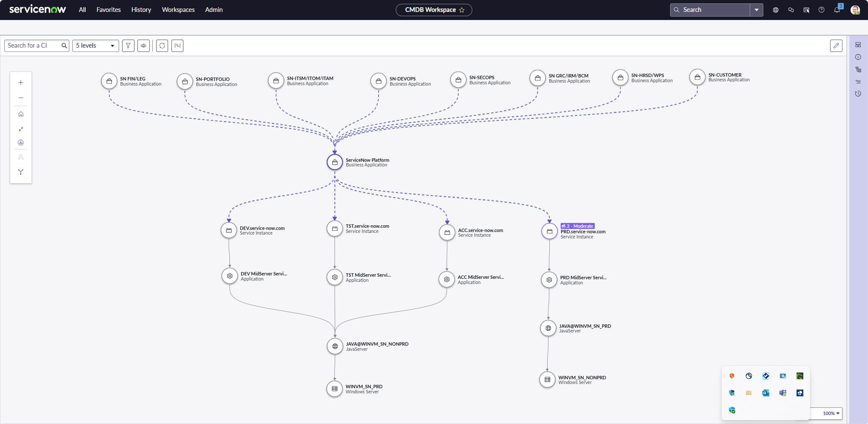Favorite CMDB Workspace with the star
Image resolution: width=868 pixels, height=424 pixels.
pyautogui.click(x=462, y=10)
